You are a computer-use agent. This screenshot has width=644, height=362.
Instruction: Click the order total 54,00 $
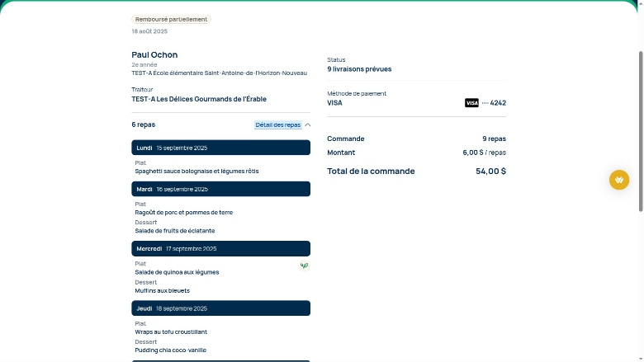[490, 172]
